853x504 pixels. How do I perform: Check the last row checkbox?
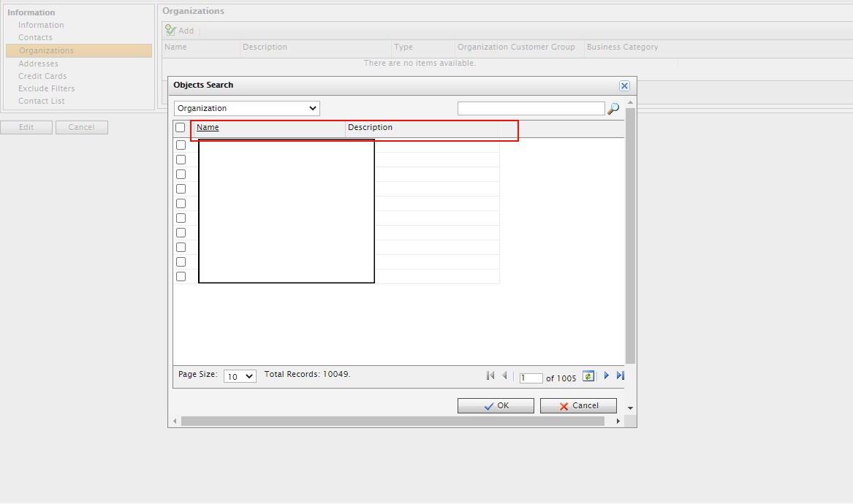point(181,276)
